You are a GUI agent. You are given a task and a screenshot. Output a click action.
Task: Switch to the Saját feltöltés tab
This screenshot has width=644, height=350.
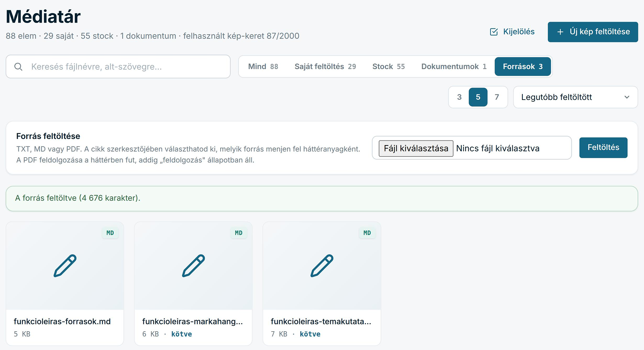pyautogui.click(x=325, y=66)
